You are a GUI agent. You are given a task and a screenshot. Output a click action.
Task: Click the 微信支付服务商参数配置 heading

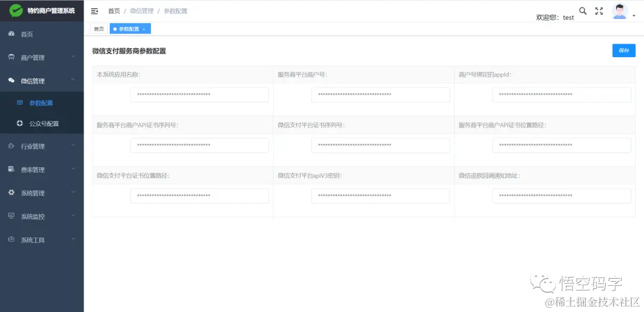129,51
